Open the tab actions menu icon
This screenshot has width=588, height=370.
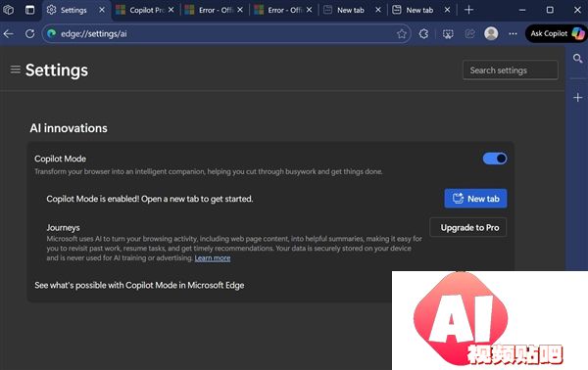tap(29, 10)
